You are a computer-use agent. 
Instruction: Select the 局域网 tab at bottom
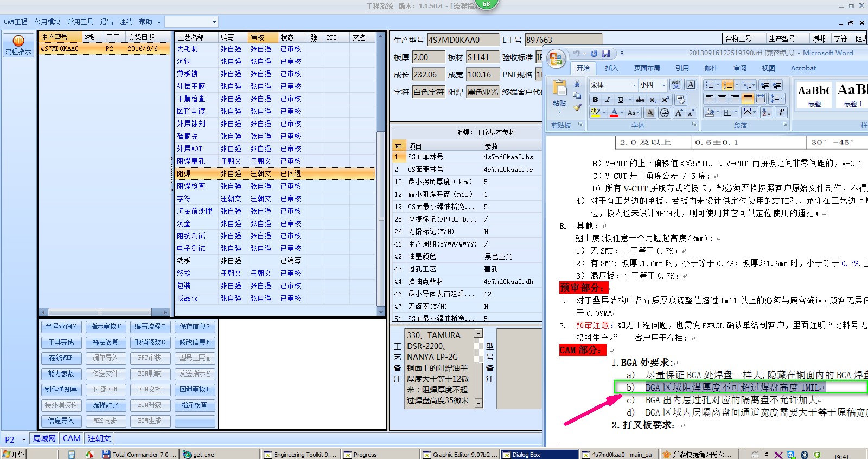44,438
